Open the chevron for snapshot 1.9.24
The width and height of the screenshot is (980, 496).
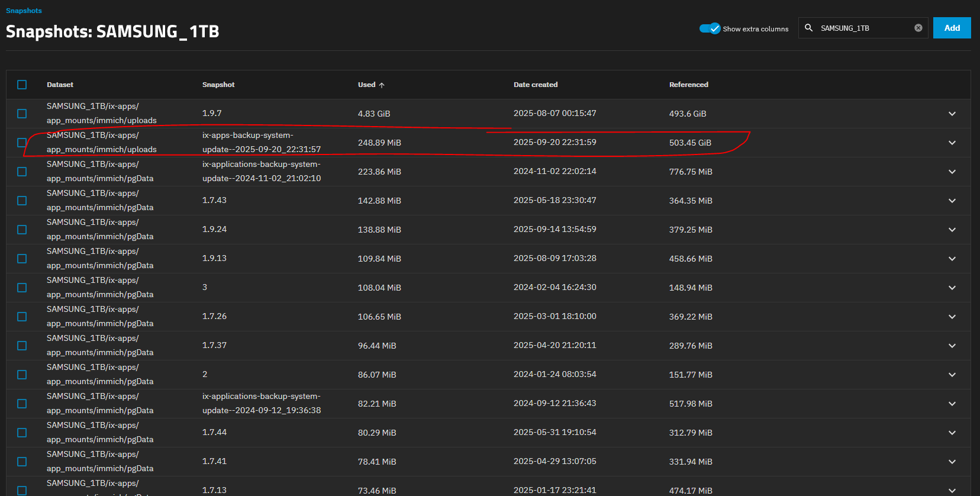point(952,230)
